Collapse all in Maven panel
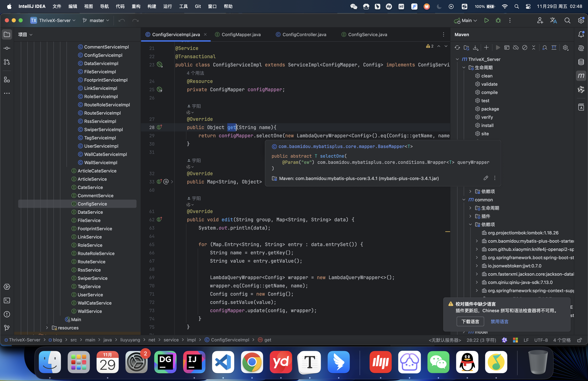The height and width of the screenshot is (381, 588). [x=534, y=48]
